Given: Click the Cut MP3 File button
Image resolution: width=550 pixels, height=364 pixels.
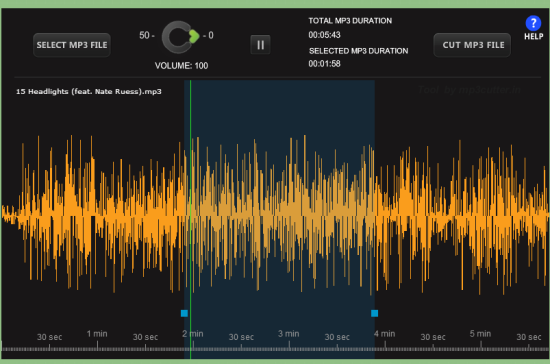Looking at the screenshot, I should [472, 45].
